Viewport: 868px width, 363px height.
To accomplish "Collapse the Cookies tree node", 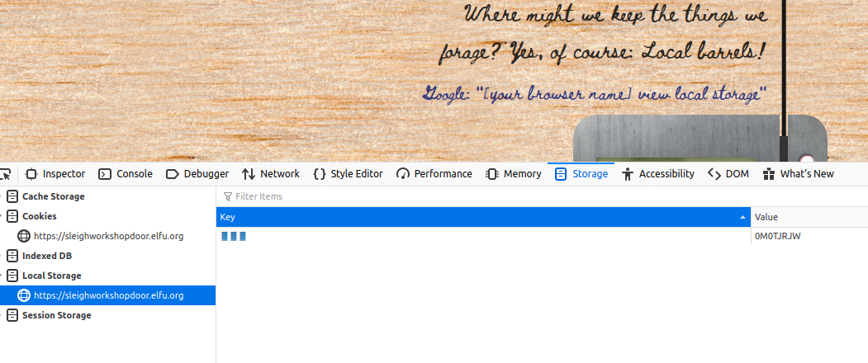I will point(2,216).
